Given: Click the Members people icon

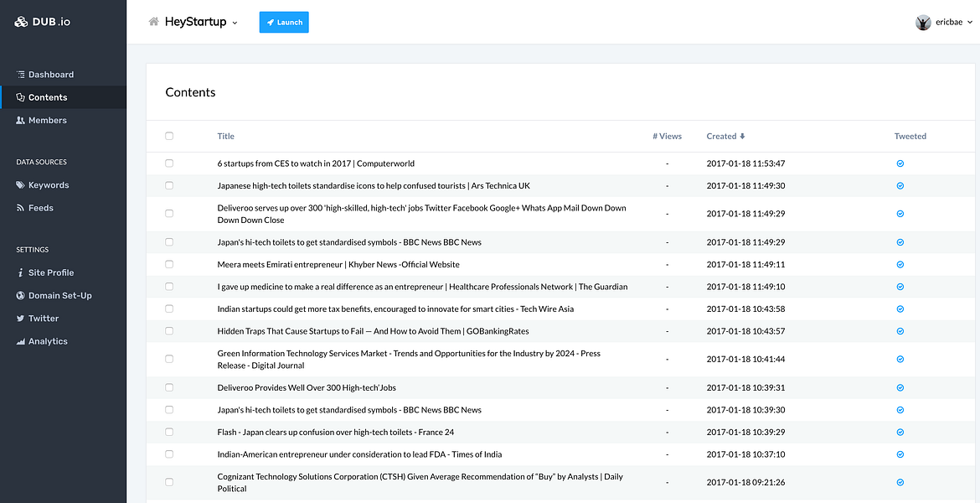Looking at the screenshot, I should tap(21, 120).
